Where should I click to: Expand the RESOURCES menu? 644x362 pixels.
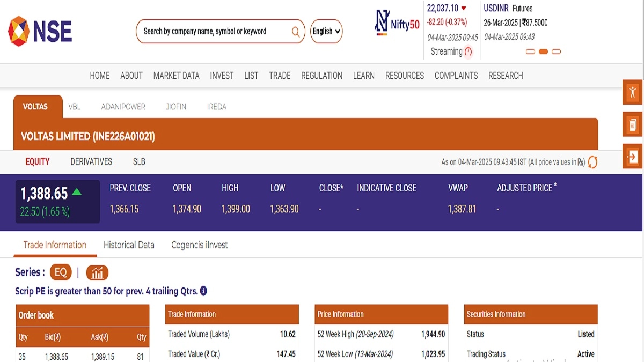404,76
